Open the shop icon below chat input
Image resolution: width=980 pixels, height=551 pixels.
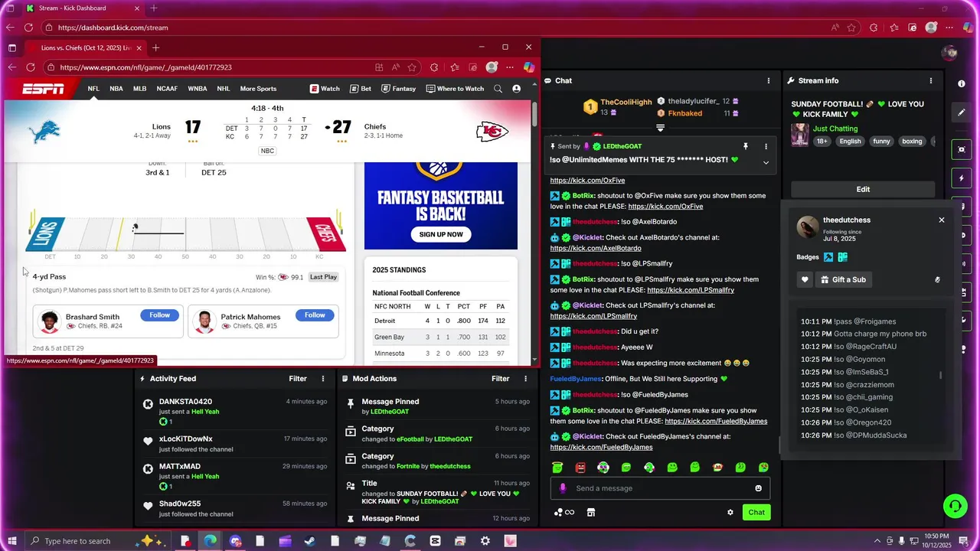pos(590,513)
